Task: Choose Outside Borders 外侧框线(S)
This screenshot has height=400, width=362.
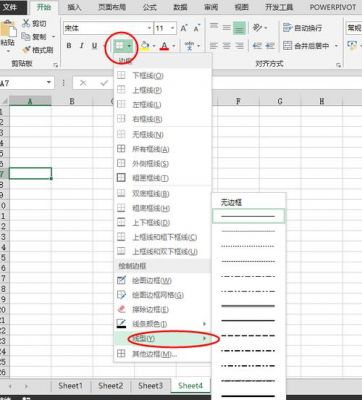Action: (163, 163)
